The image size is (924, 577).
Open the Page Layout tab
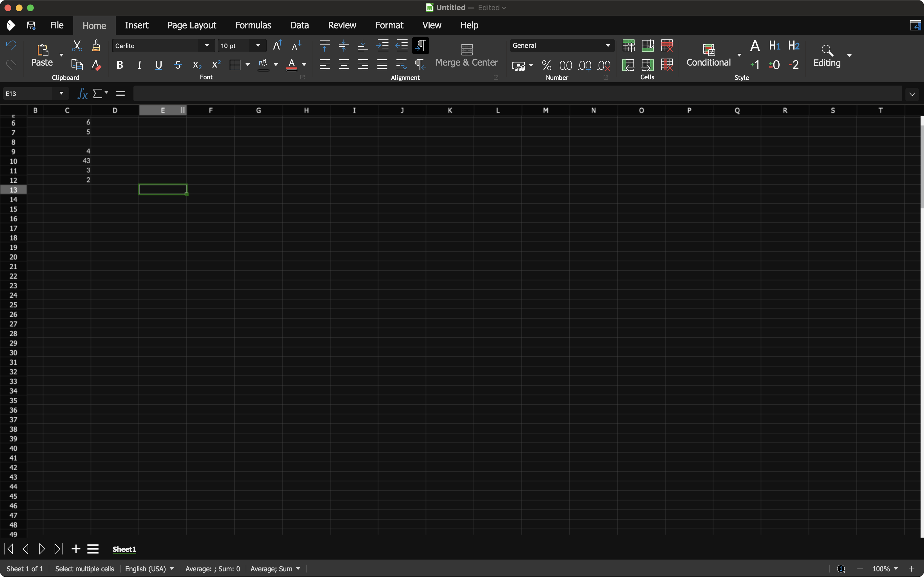click(192, 26)
